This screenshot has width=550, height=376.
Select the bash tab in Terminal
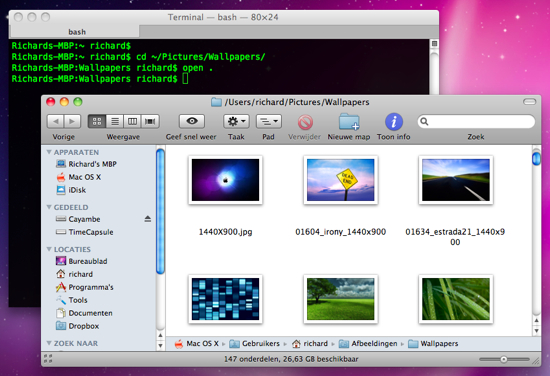point(75,32)
